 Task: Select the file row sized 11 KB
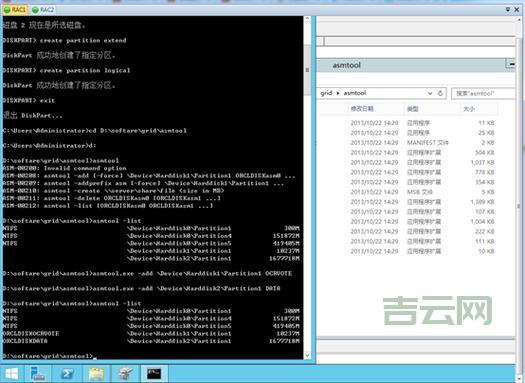coord(408,123)
